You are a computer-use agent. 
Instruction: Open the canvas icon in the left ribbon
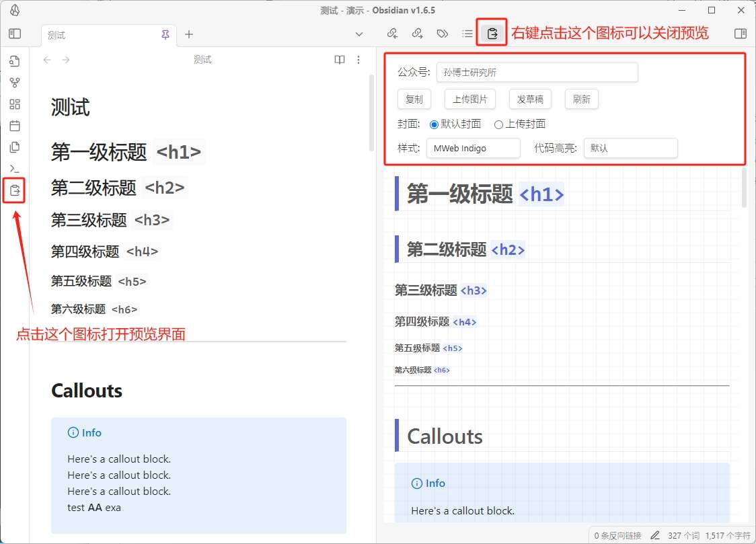pos(15,104)
